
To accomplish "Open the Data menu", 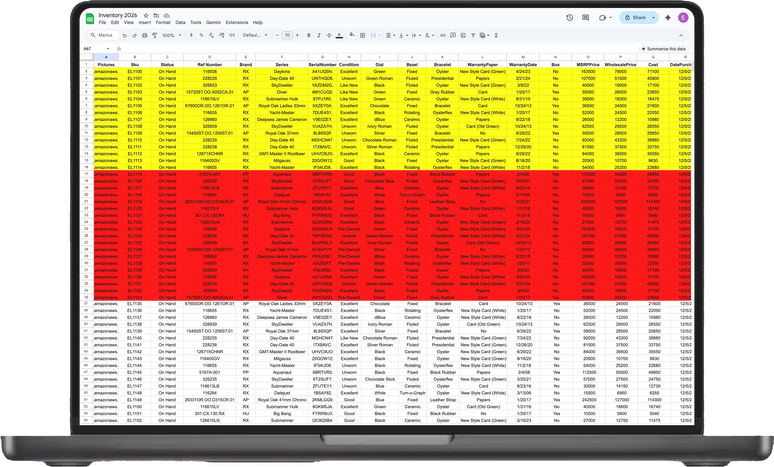I will point(180,23).
